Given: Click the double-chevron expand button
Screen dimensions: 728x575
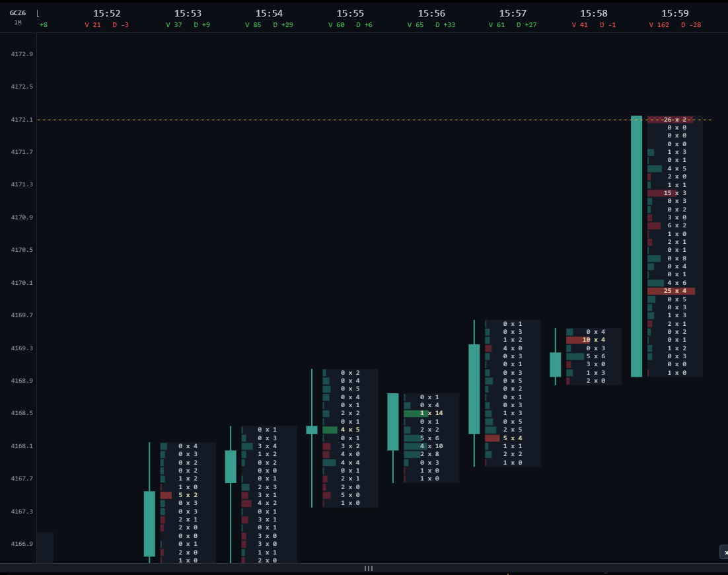Looking at the screenshot, I should point(725,553).
